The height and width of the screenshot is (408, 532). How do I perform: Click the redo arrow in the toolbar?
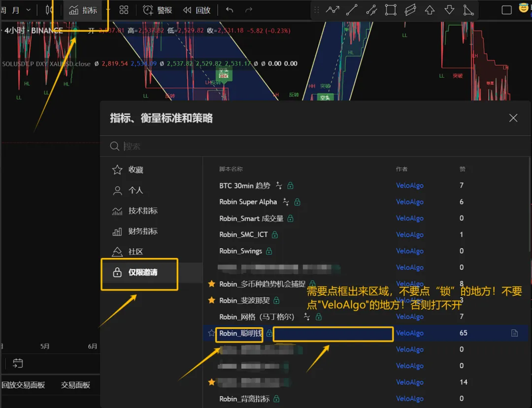pyautogui.click(x=249, y=10)
